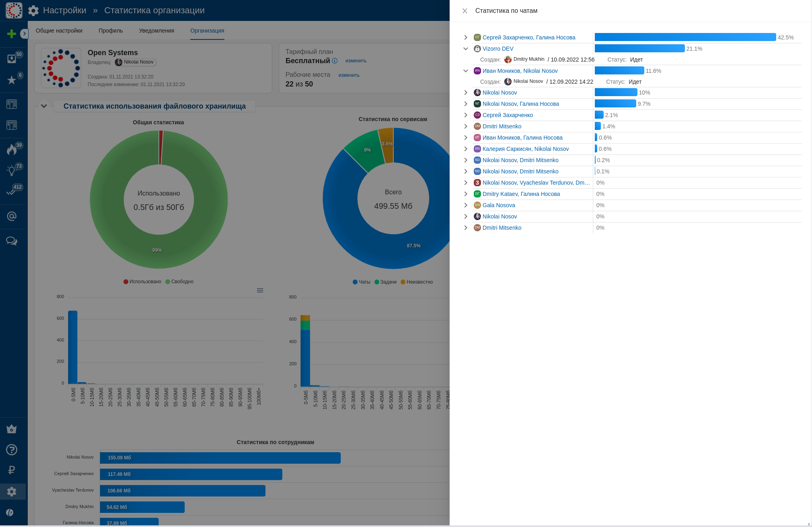Click the green plus create icon
Viewport: 812px width, 527px height.
point(12,34)
